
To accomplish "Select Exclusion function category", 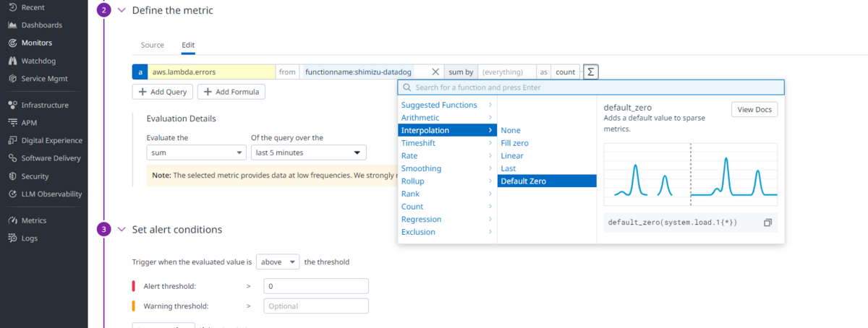I will (447, 232).
